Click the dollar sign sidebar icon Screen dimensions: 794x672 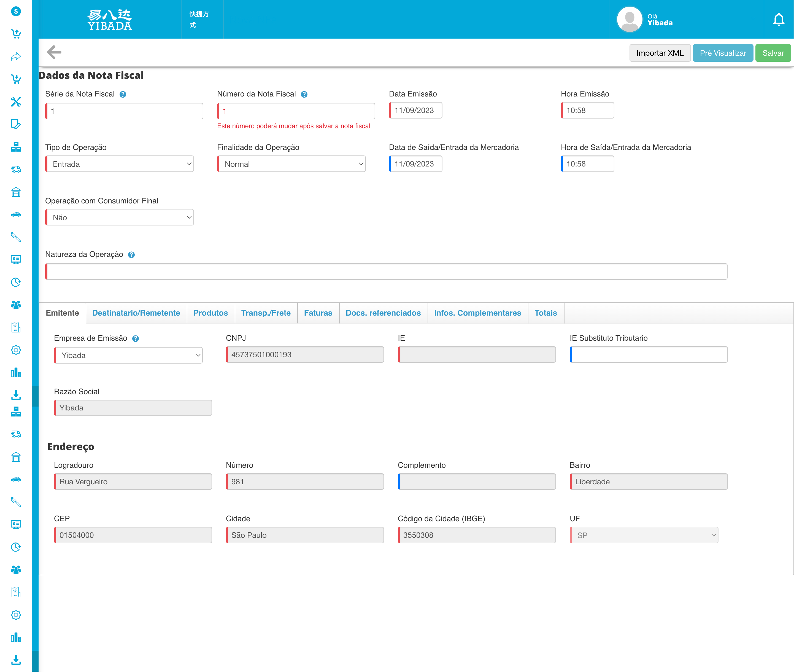[16, 11]
